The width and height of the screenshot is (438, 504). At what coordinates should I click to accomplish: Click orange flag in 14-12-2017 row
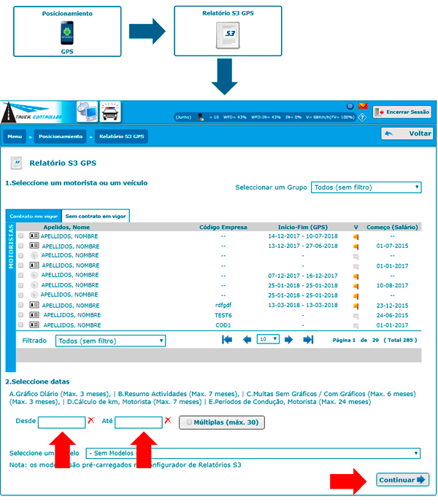click(356, 237)
